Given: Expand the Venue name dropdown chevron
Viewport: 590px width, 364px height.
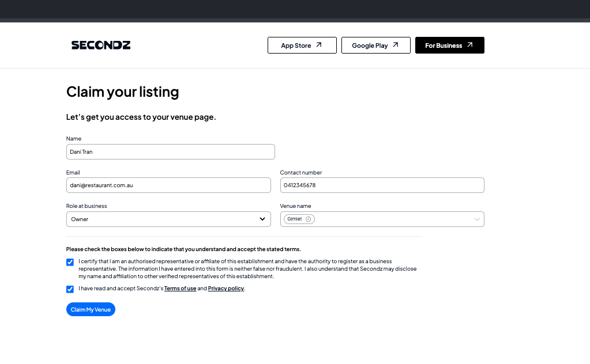Looking at the screenshot, I should pyautogui.click(x=477, y=219).
